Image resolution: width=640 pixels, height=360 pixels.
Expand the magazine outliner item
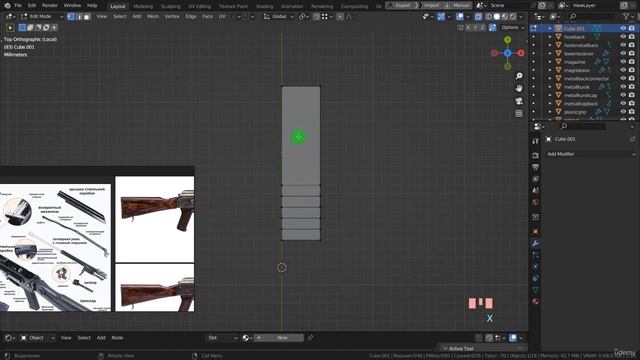tap(550, 62)
